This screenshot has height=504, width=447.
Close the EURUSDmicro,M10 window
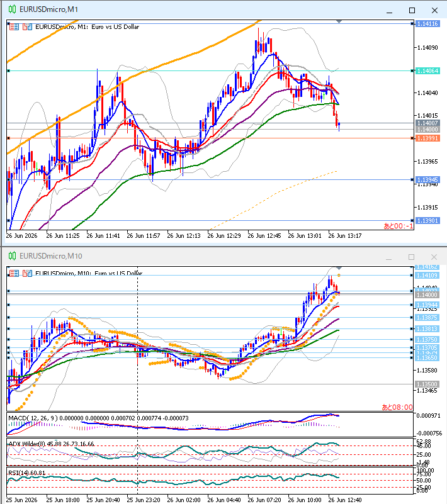[434, 257]
